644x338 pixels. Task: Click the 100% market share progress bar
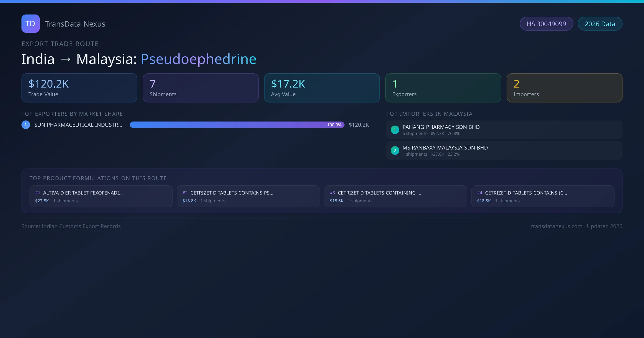tap(236, 124)
